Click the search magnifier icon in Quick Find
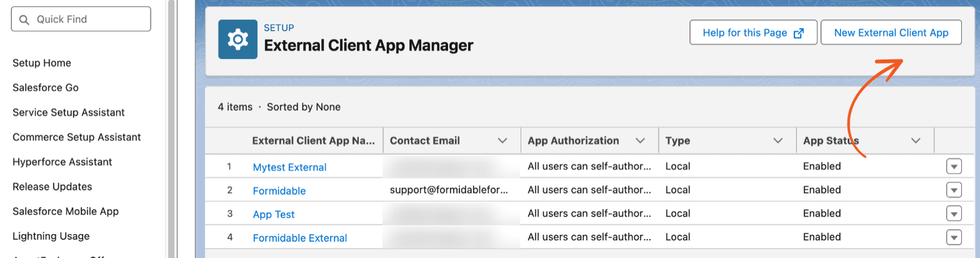Viewport: 980px width, 258px height. click(24, 19)
